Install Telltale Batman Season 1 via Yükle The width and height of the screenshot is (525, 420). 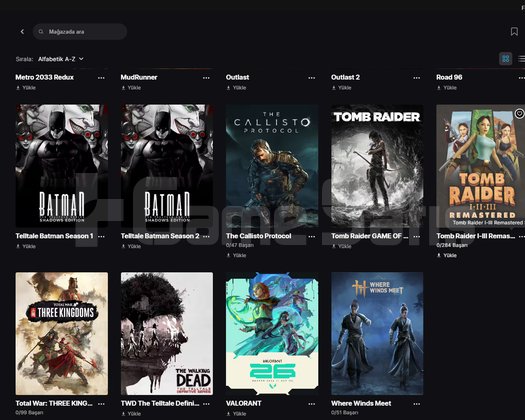point(26,246)
